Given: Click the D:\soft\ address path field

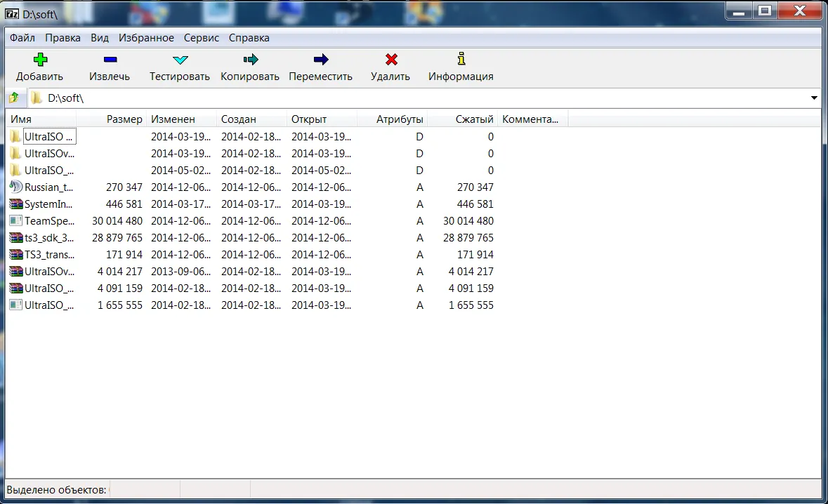Looking at the screenshot, I should coord(421,98).
